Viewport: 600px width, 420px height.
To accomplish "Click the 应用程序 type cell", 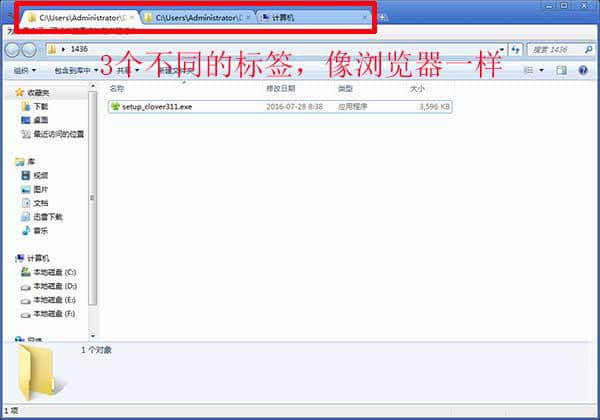I will click(x=352, y=107).
